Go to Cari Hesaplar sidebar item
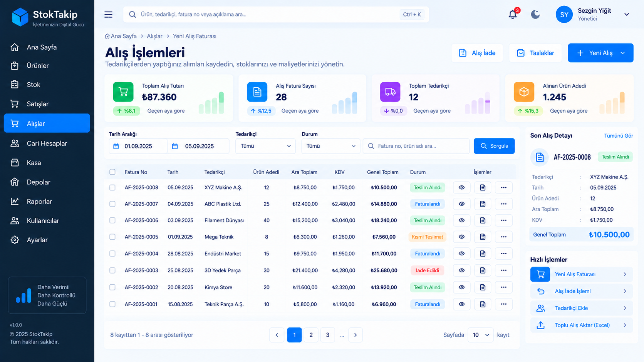 pyautogui.click(x=47, y=143)
